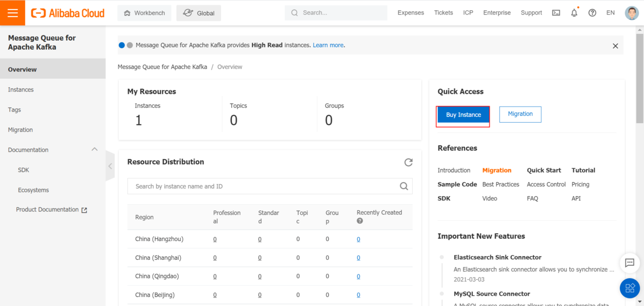Open Product Documentation external link

(x=52, y=210)
